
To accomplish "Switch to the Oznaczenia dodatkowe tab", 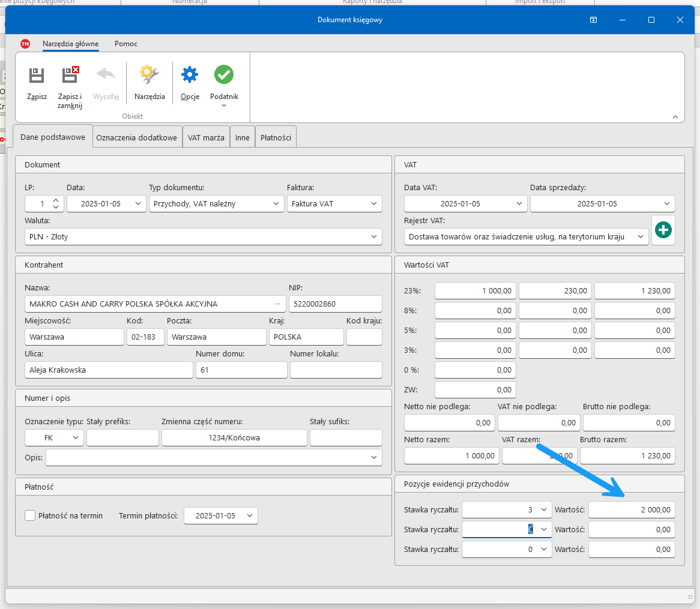I will [x=137, y=137].
